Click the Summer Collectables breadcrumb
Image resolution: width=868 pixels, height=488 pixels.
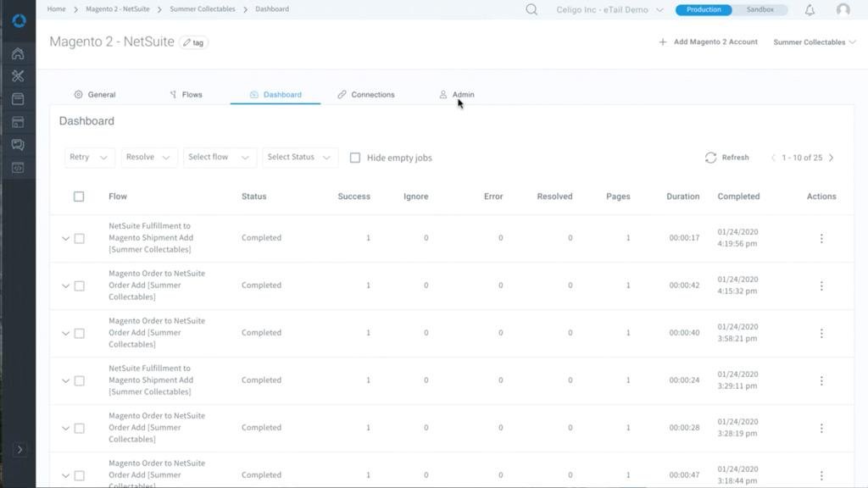pos(203,9)
